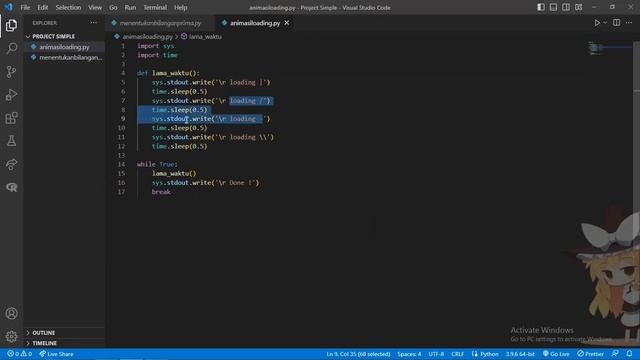
Task: Change CRLF end of line sequence
Action: (458, 354)
